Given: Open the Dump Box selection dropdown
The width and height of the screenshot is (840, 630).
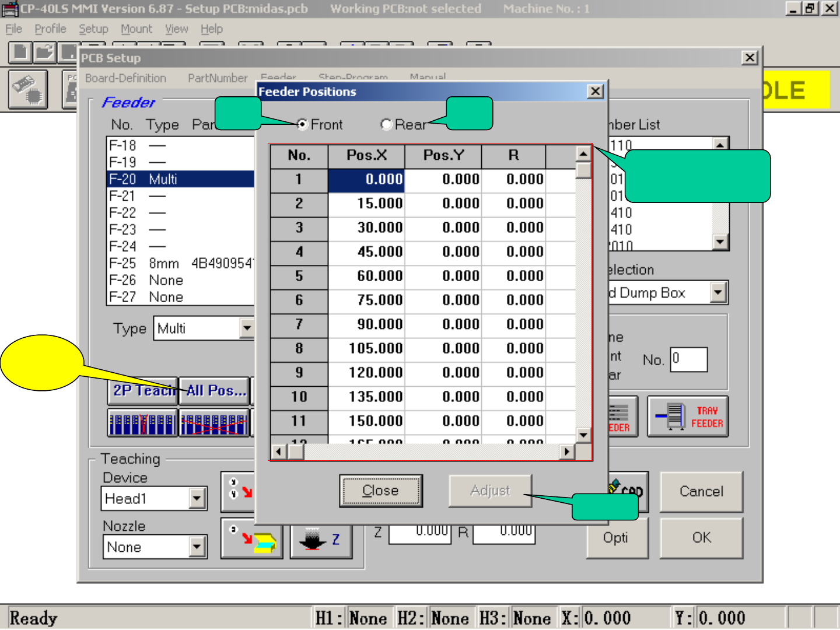Looking at the screenshot, I should (x=719, y=293).
